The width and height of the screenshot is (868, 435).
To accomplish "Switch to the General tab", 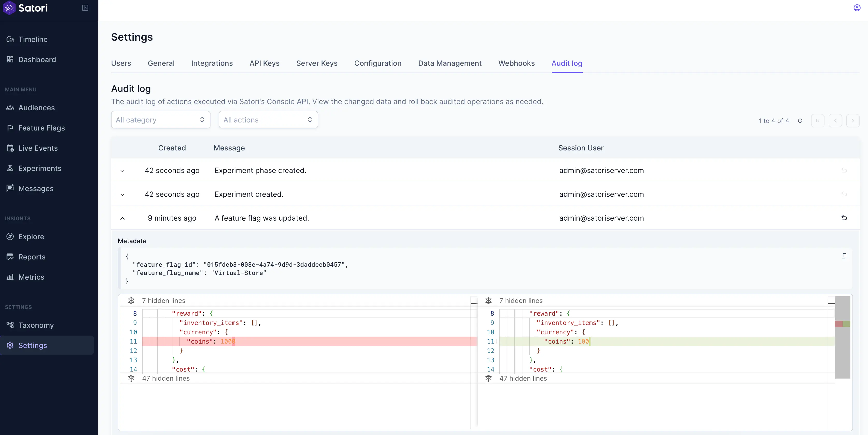I will tap(161, 63).
